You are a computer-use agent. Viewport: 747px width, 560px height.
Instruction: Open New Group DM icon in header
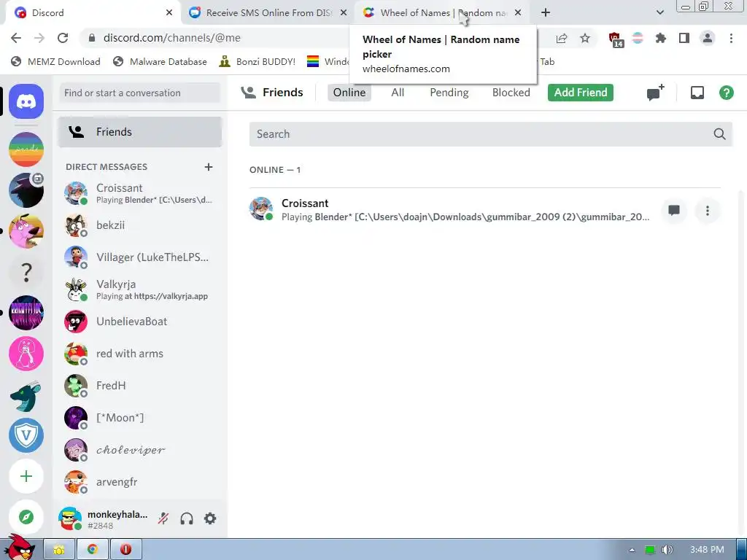point(656,93)
